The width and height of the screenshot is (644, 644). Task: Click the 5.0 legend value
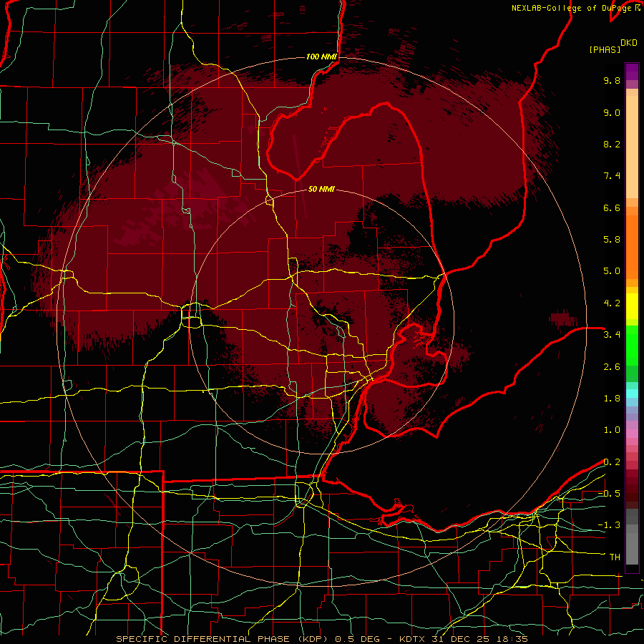[x=612, y=271]
